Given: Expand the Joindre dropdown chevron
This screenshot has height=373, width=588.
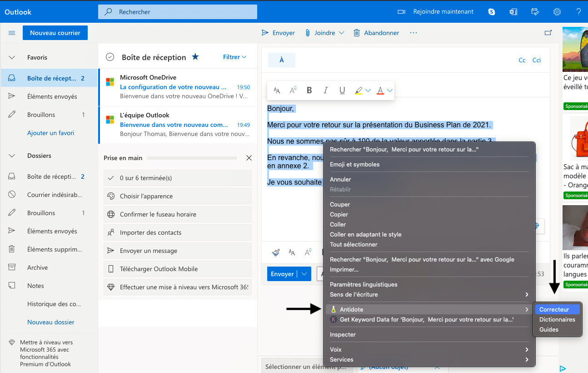Looking at the screenshot, I should (x=342, y=33).
